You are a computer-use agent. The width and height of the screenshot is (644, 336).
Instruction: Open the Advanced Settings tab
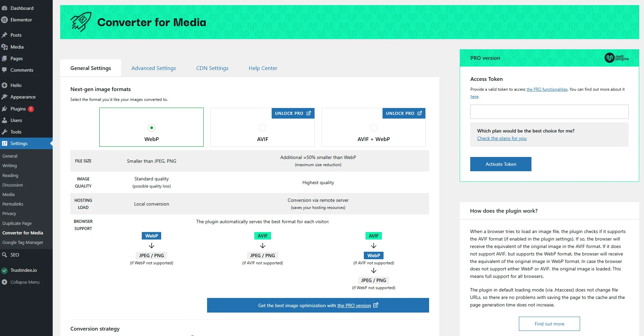click(x=154, y=68)
